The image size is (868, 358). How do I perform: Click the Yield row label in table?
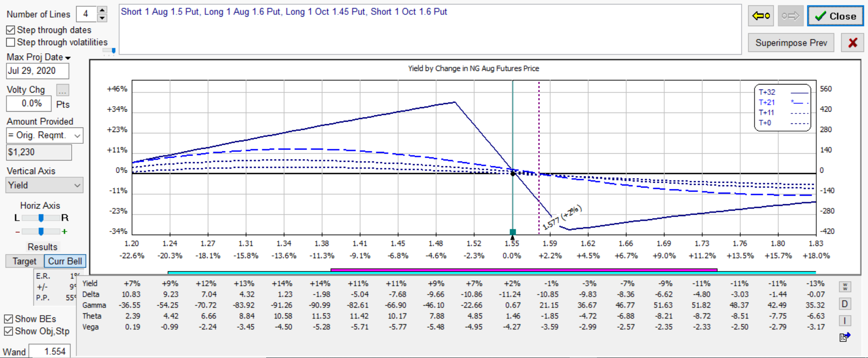(90, 283)
